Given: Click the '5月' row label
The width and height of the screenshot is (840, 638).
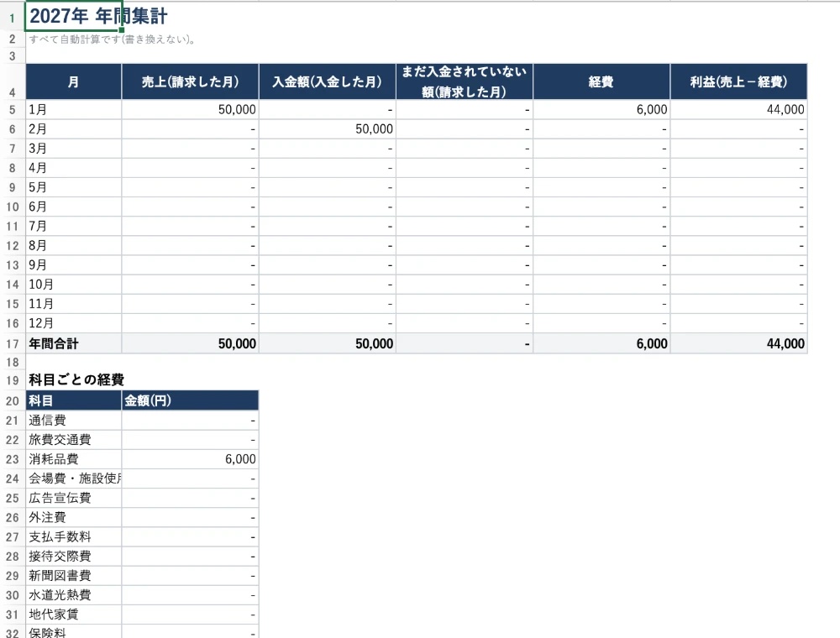Looking at the screenshot, I should [73, 187].
